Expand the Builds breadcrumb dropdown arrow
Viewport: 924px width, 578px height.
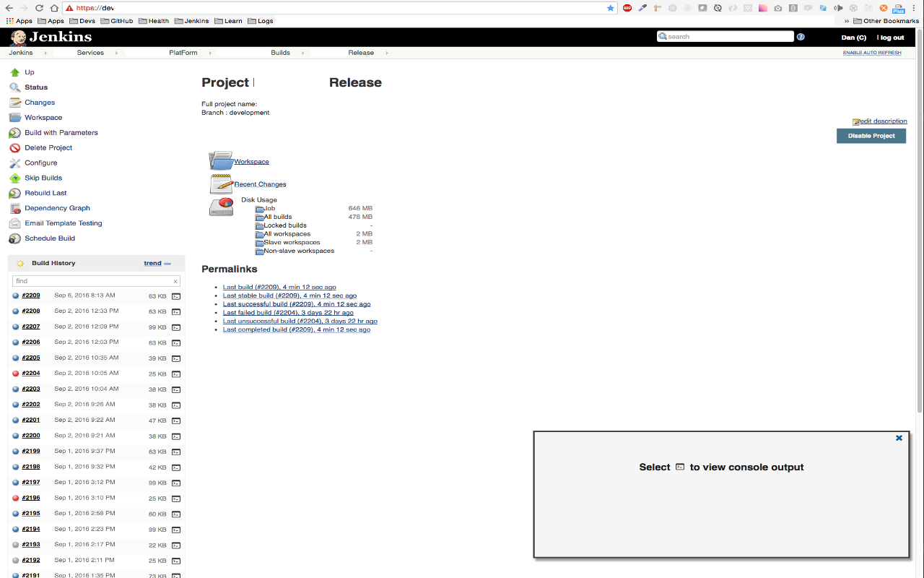[x=302, y=53]
